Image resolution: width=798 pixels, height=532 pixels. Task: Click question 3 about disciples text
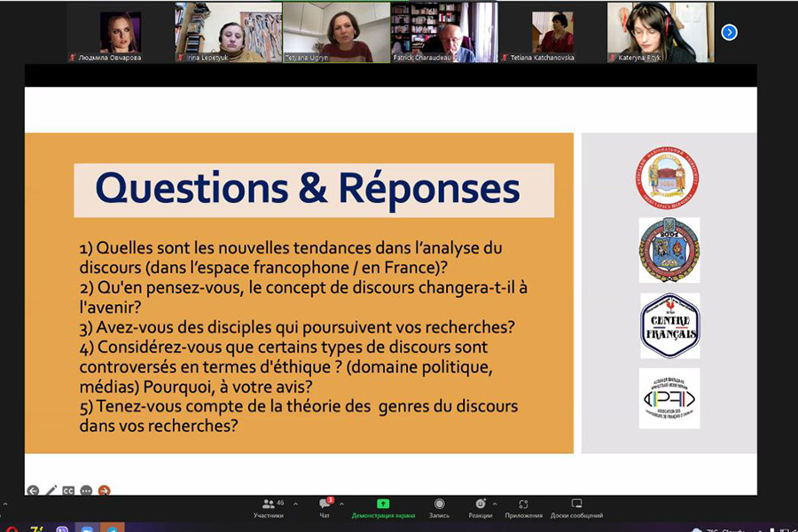pyautogui.click(x=297, y=327)
